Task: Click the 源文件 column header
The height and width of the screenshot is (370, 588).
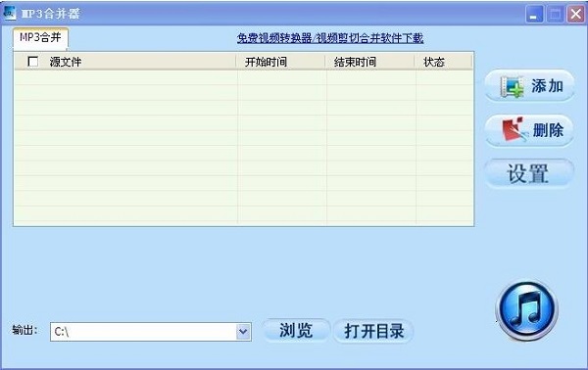Action: (x=125, y=62)
